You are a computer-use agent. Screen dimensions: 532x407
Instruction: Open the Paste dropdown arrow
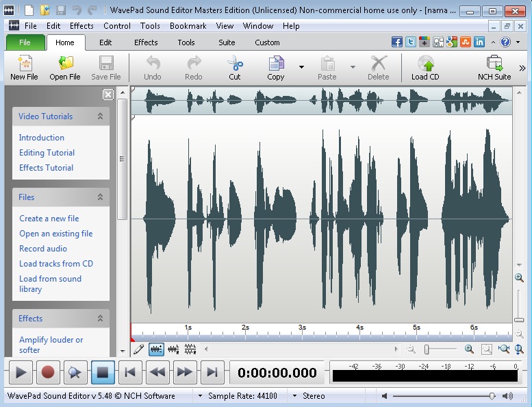(353, 67)
